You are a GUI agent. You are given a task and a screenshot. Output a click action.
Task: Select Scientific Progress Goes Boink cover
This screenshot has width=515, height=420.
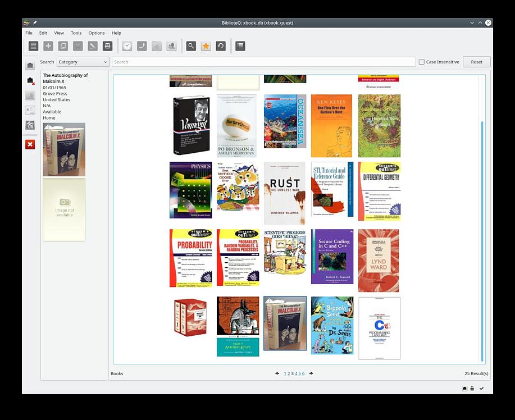tap(285, 253)
